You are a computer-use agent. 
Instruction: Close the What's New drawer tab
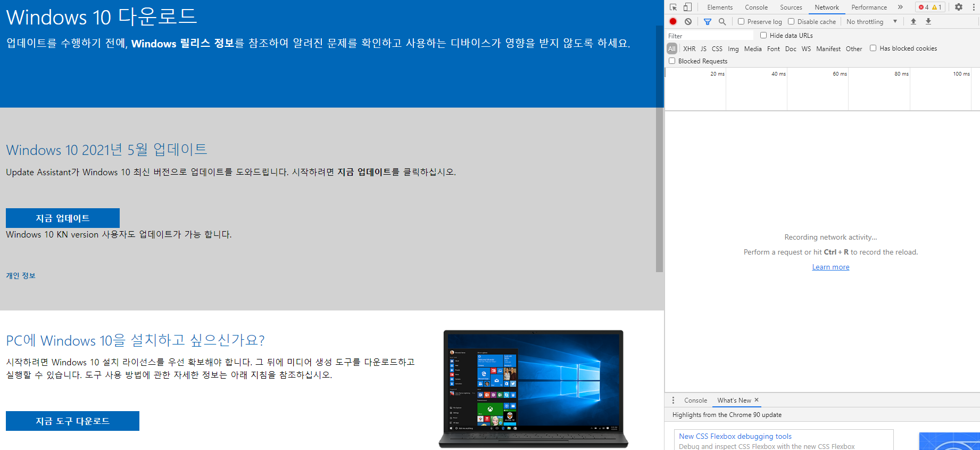(757, 400)
